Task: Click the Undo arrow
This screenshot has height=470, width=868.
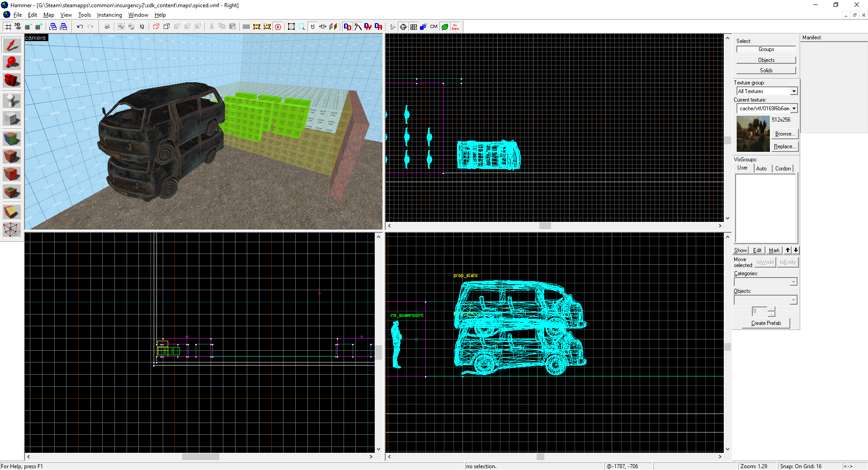Action: coord(80,27)
